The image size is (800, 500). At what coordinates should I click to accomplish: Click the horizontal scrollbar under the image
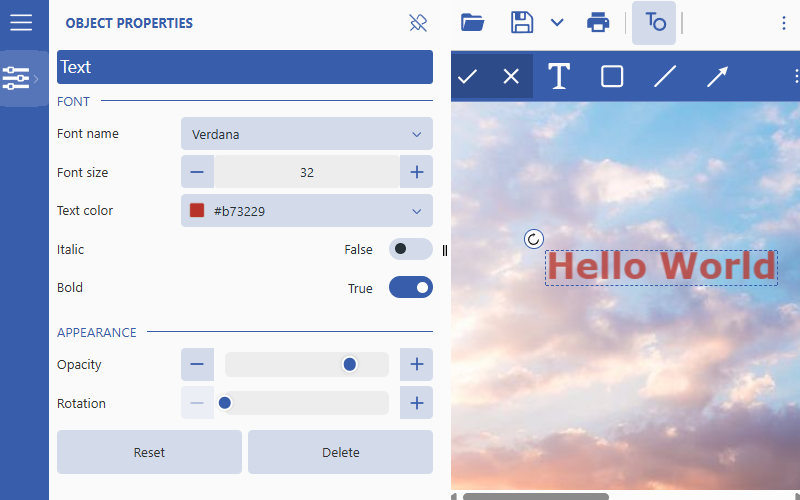[536, 496]
